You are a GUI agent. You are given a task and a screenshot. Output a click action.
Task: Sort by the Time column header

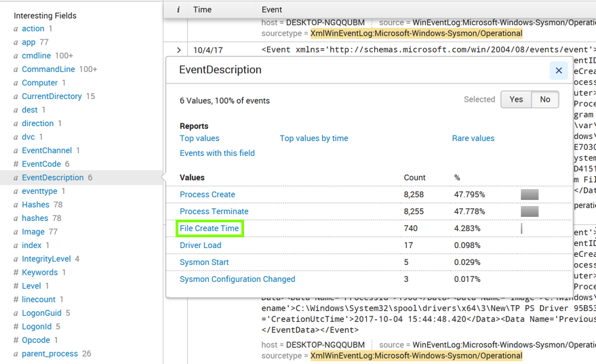pyautogui.click(x=203, y=10)
